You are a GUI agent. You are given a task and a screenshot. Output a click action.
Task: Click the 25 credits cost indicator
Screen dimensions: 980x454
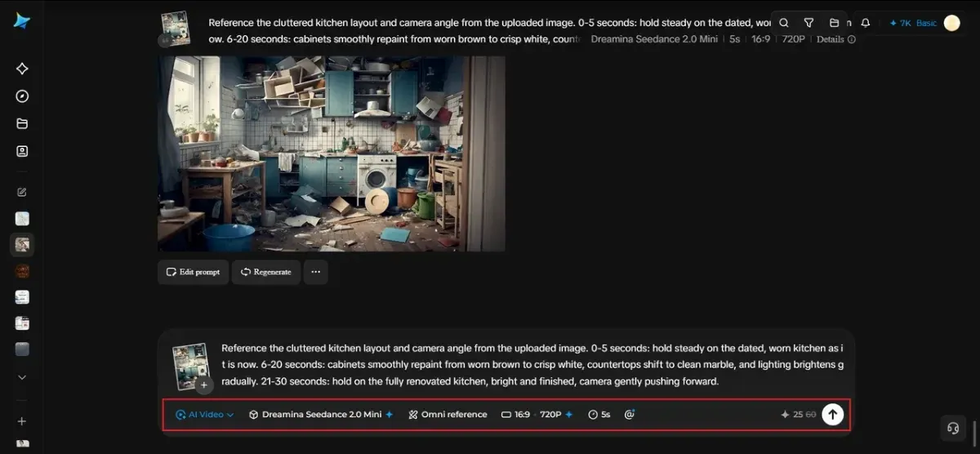(798, 414)
